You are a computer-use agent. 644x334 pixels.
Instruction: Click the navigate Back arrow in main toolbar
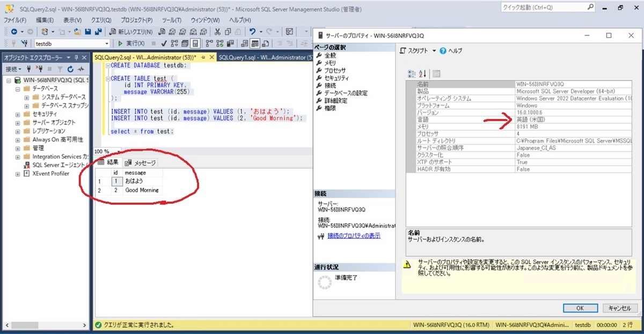click(14, 32)
